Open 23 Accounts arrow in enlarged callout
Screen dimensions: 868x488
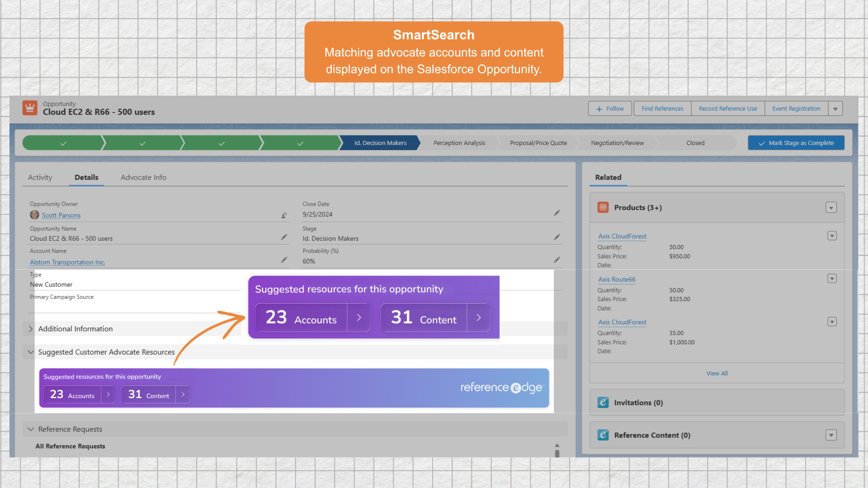[359, 318]
